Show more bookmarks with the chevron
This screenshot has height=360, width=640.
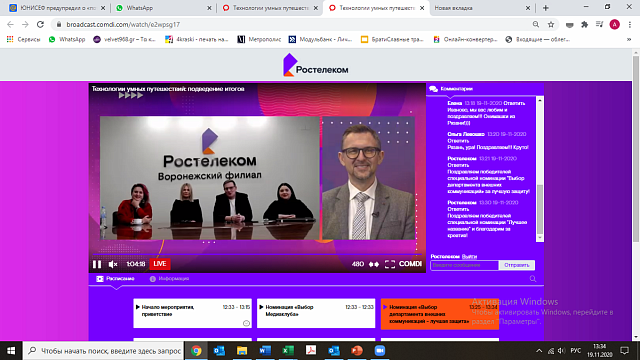629,40
